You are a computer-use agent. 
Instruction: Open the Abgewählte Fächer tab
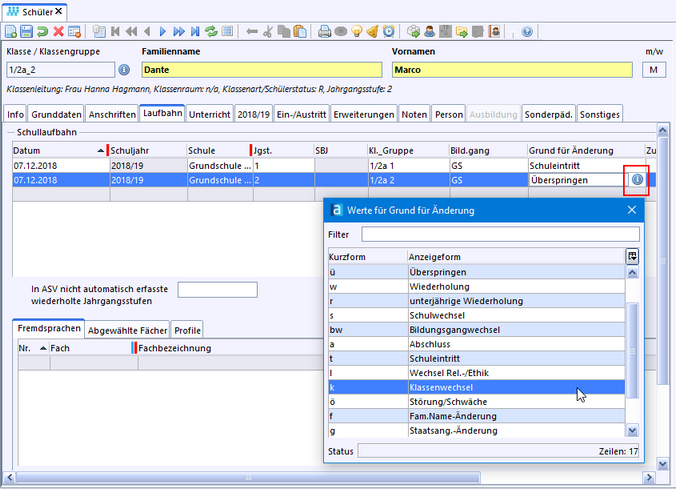[127, 329]
